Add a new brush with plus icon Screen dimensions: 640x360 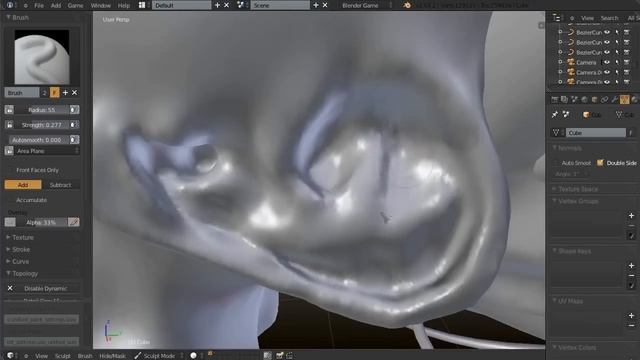point(65,93)
